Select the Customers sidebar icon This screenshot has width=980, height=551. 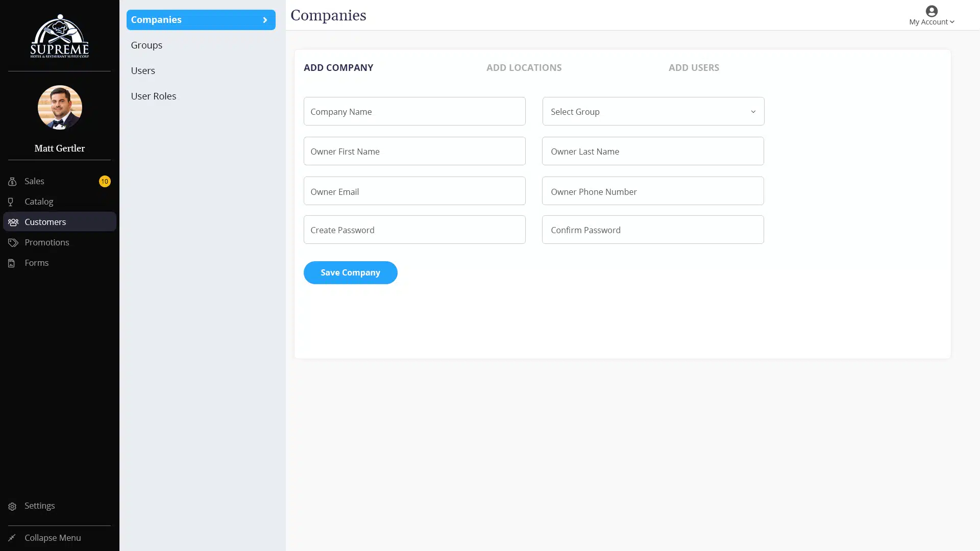click(12, 221)
